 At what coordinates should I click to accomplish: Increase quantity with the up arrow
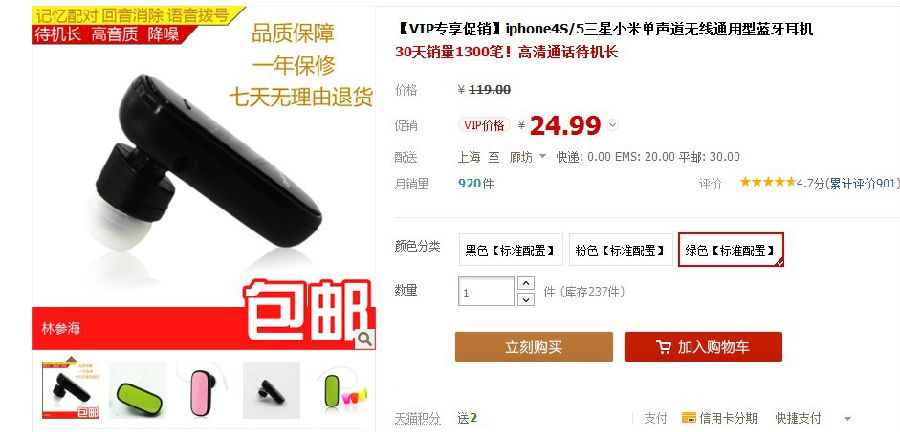pos(525,283)
